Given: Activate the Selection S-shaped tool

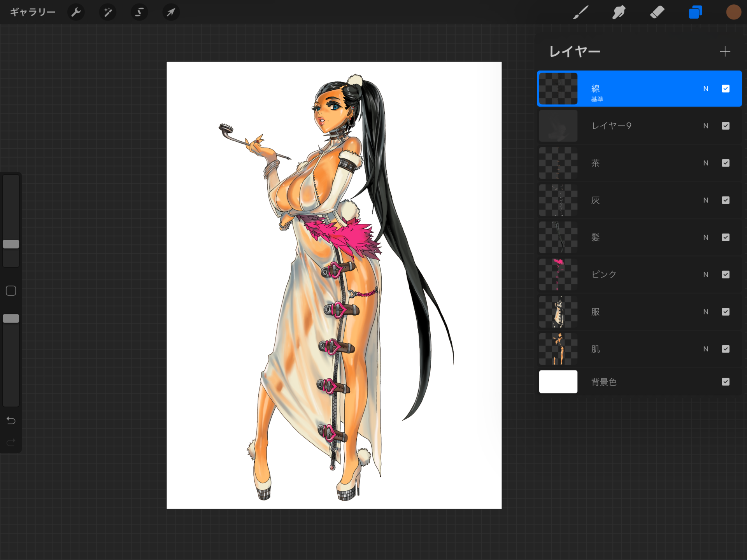Looking at the screenshot, I should (x=139, y=12).
